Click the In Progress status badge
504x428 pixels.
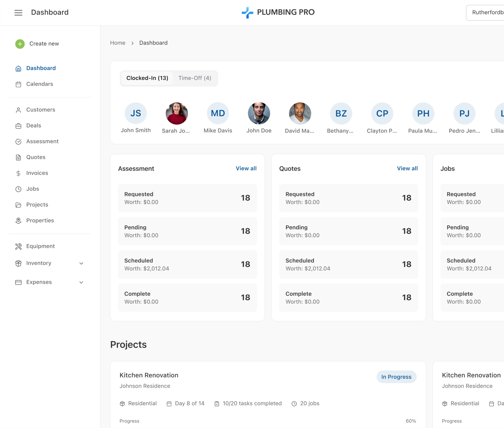(x=396, y=377)
